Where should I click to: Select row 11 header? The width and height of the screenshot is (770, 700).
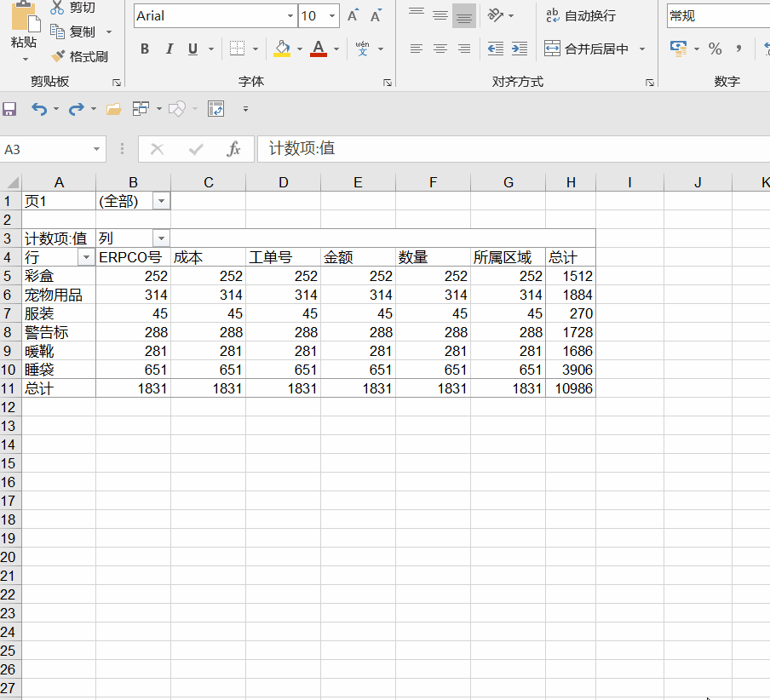click(x=9, y=389)
